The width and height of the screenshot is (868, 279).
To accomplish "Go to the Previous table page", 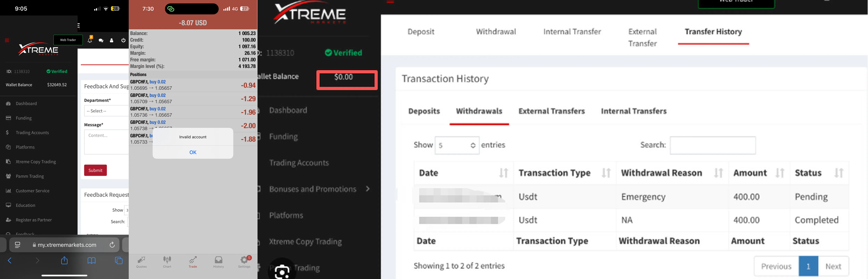I will click(x=776, y=266).
